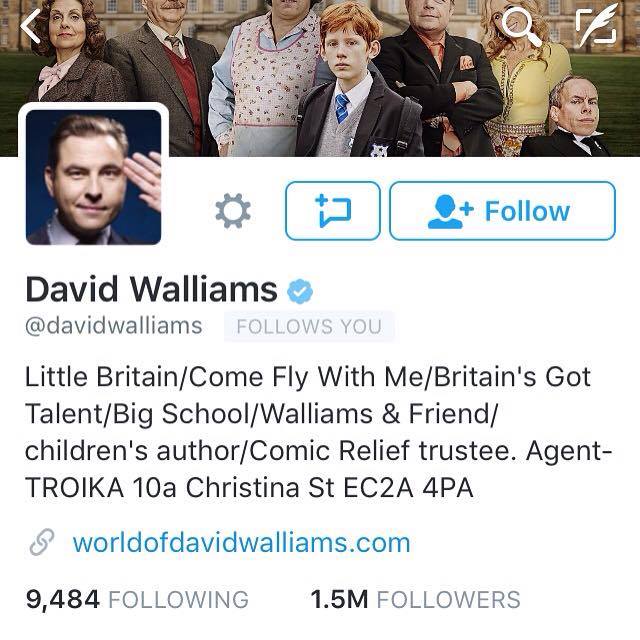Click the chain link icon
The image size is (640, 640).
tap(42, 542)
